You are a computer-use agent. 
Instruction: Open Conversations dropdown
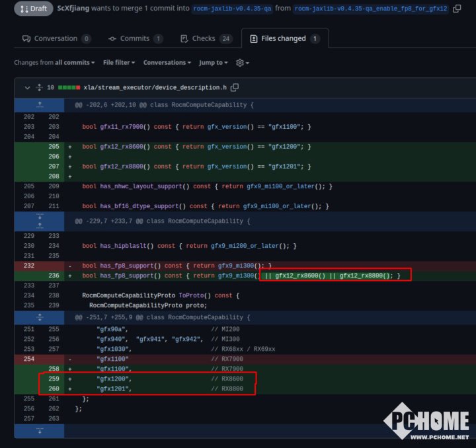[x=167, y=63]
